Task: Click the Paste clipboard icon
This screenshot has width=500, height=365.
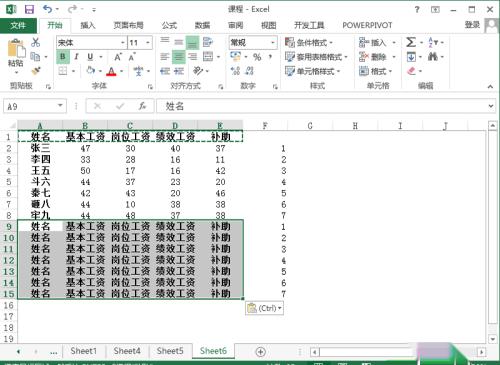Action: pos(16,48)
